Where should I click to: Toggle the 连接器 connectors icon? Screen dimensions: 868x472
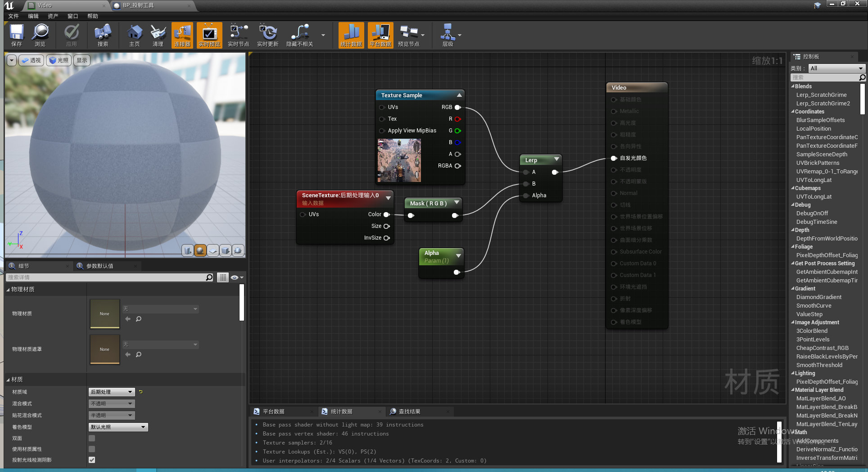pos(182,35)
